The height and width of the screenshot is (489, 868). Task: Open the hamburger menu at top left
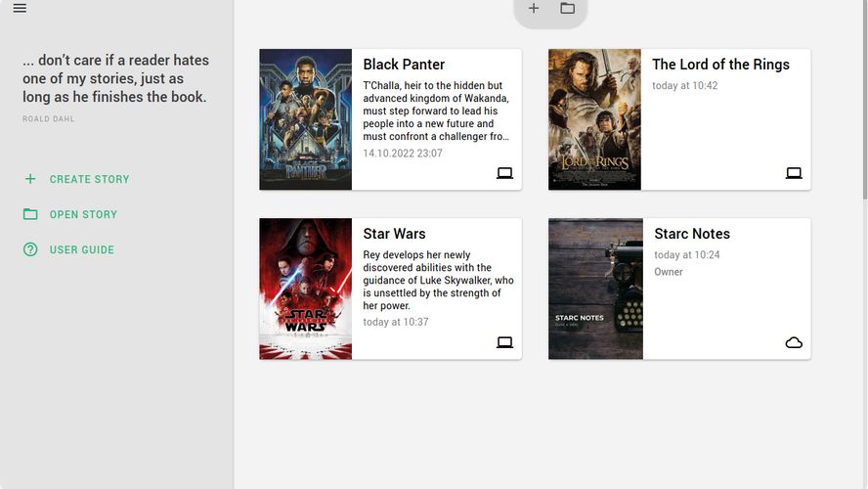pyautogui.click(x=20, y=9)
